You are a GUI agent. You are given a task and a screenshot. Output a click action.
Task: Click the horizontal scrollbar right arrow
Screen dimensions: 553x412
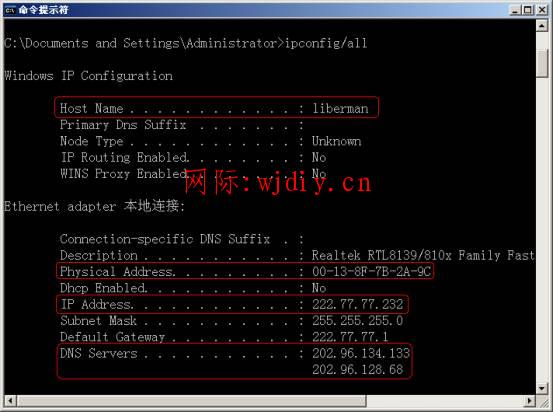(x=530, y=401)
